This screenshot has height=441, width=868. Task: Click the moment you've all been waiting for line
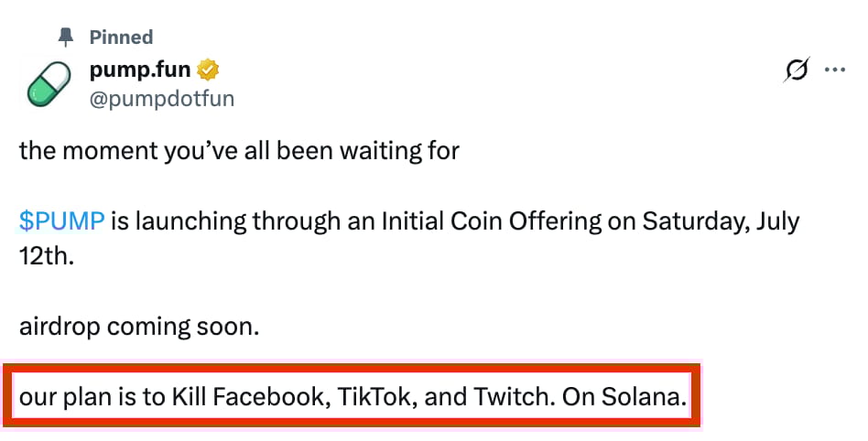click(x=239, y=150)
